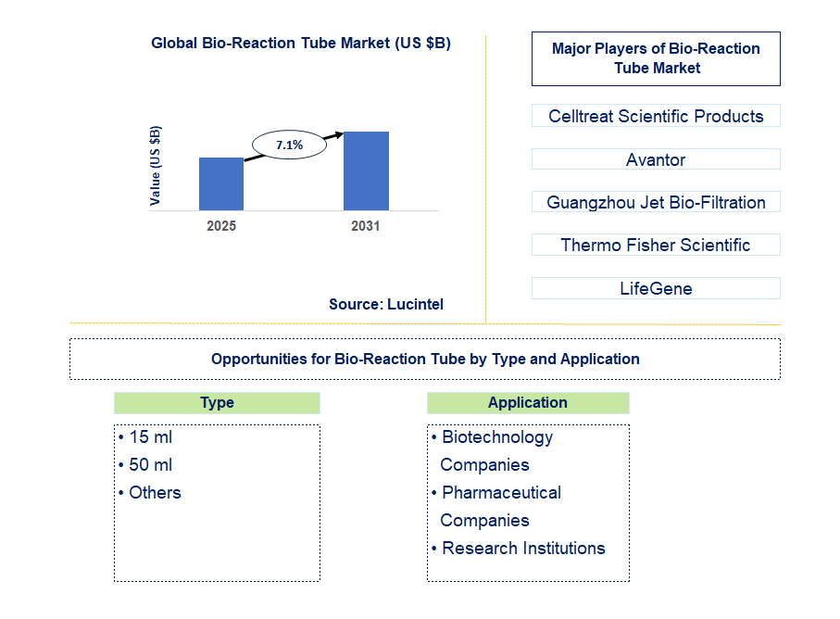Screen dimensions: 840x619
Task: Select the Thermo Fisher Scientific box
Action: 656,245
